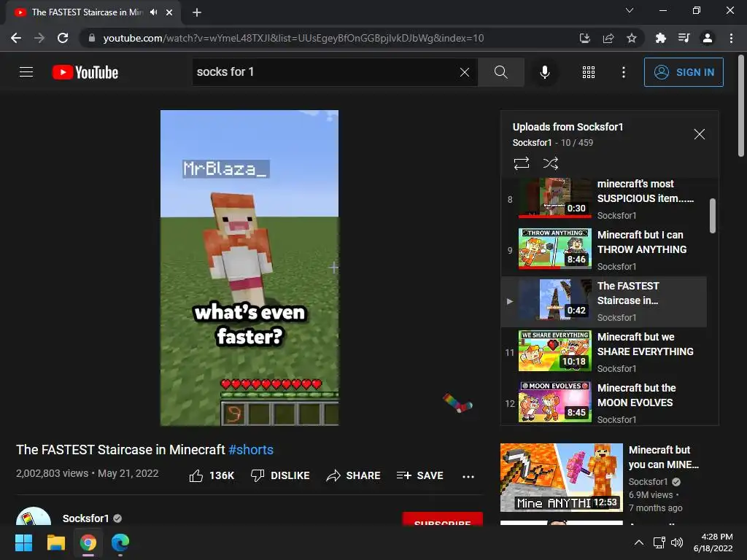Toggle shuffle playlist
747x560 pixels.
(x=551, y=163)
